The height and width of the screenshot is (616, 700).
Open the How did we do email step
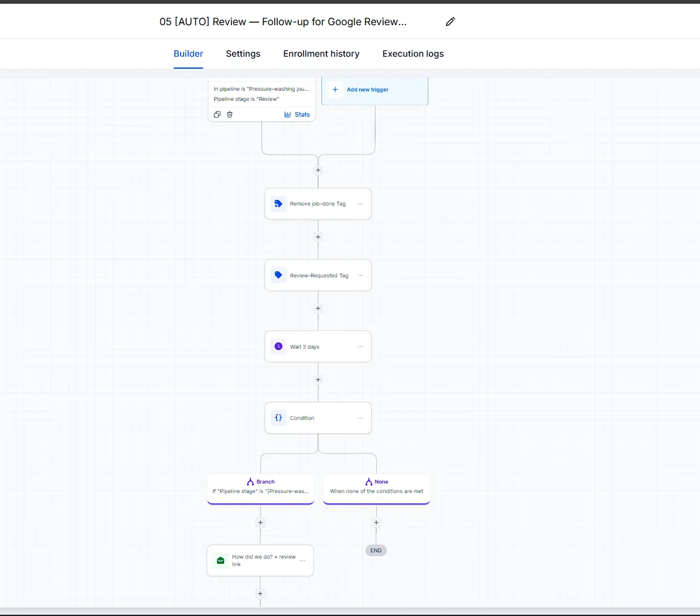click(260, 560)
